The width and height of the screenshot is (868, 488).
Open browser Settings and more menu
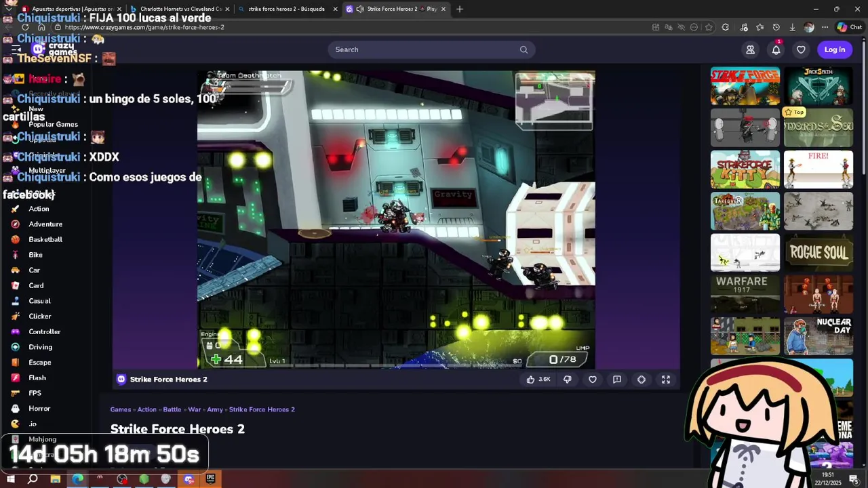(825, 27)
